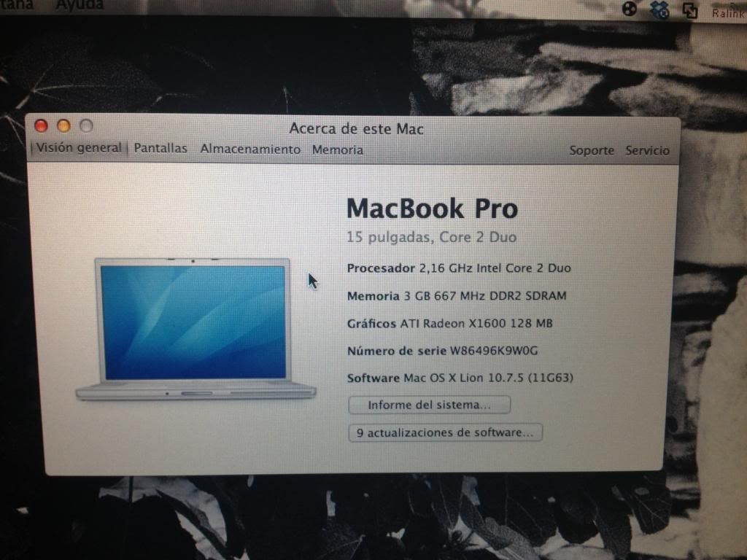Select the Memoria tab

pos(337,149)
